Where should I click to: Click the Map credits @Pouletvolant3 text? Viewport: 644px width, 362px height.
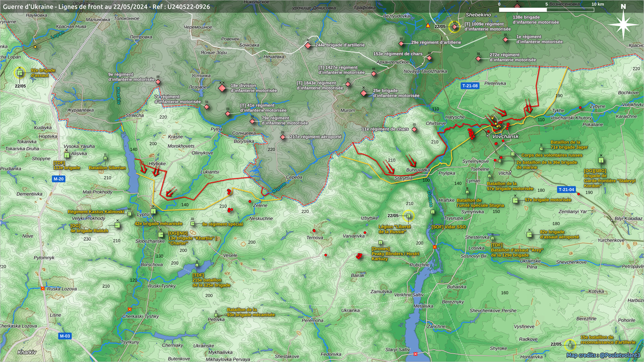click(603, 355)
